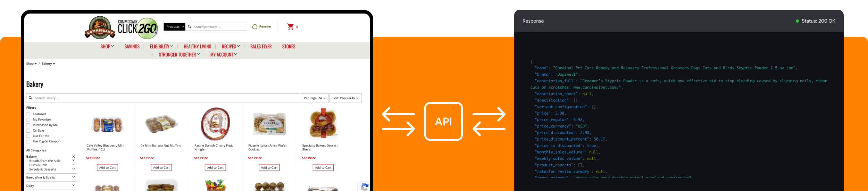Click Status: 200 OK in Response panel

(816, 21)
